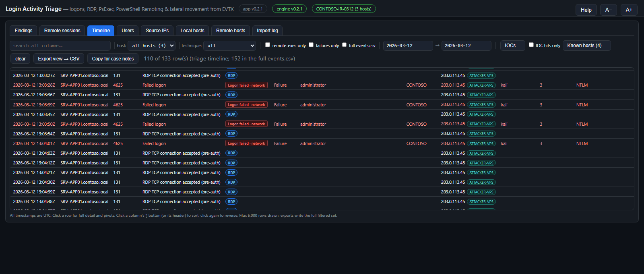Open the technique filter dropdown
This screenshot has height=274, width=644.
click(x=230, y=46)
